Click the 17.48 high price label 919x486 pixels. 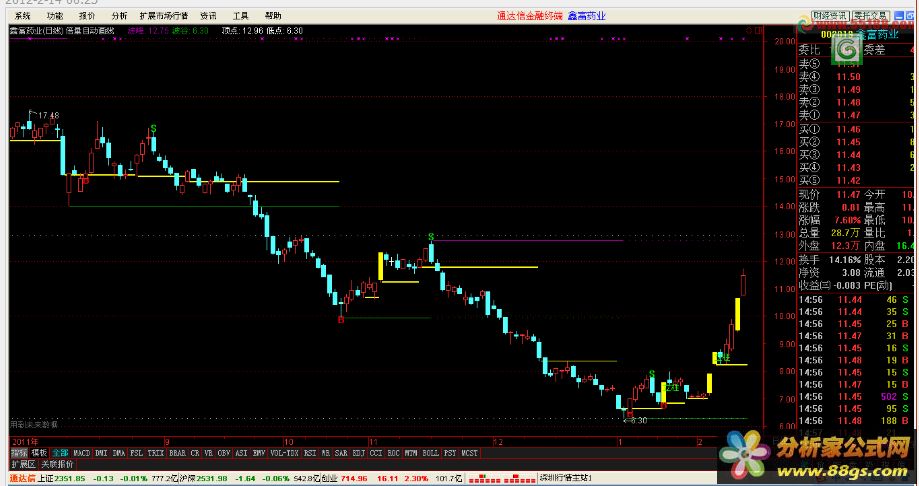(49, 115)
